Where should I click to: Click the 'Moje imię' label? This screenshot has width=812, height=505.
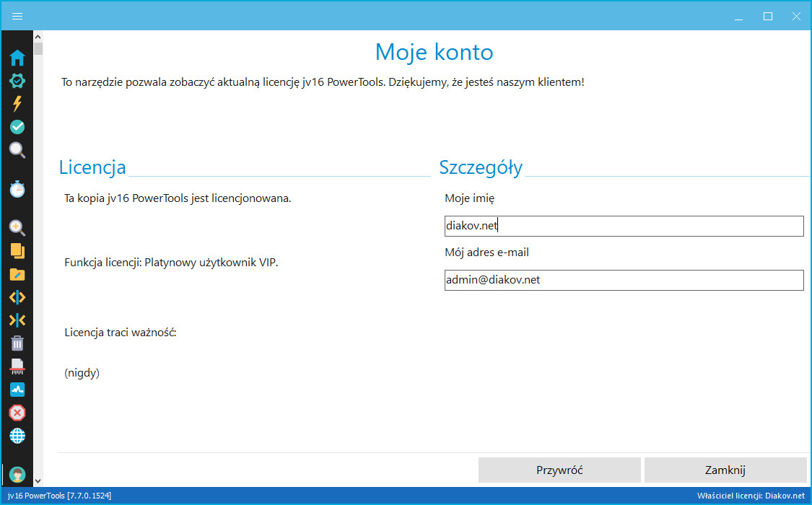[470, 198]
